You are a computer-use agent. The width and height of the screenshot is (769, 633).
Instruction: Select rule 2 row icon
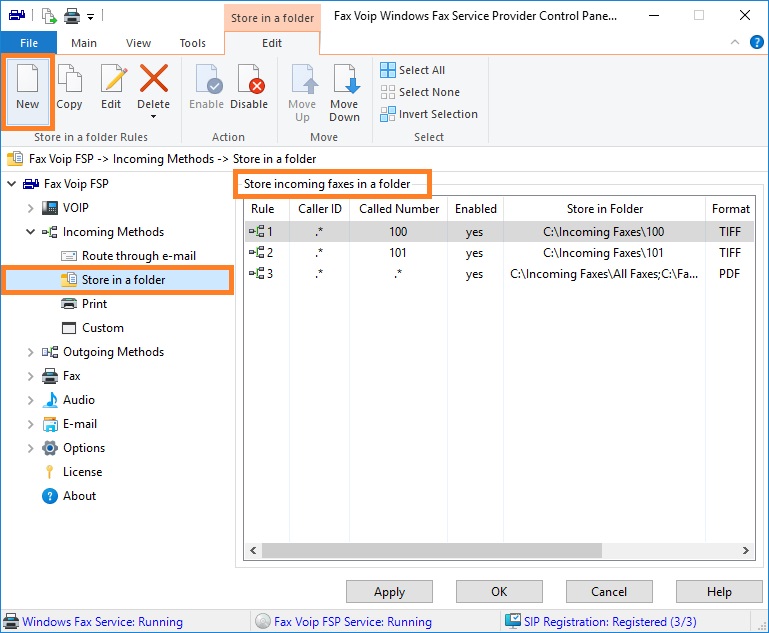256,253
